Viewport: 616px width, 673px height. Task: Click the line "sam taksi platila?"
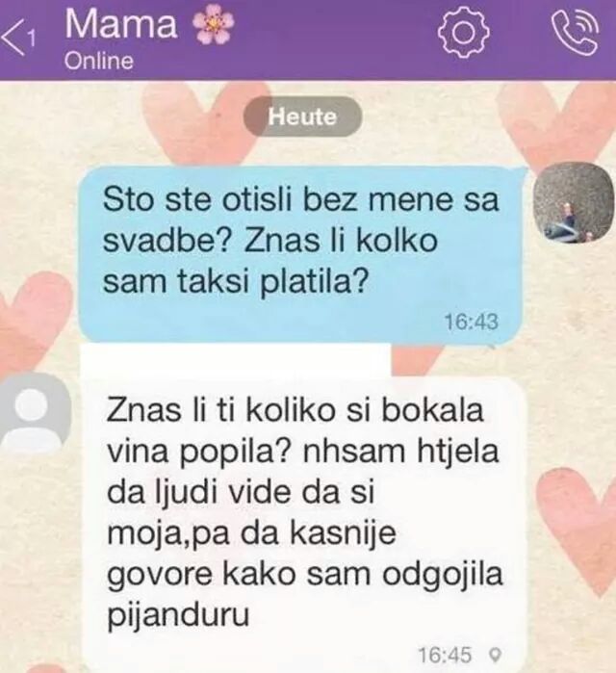tap(236, 283)
